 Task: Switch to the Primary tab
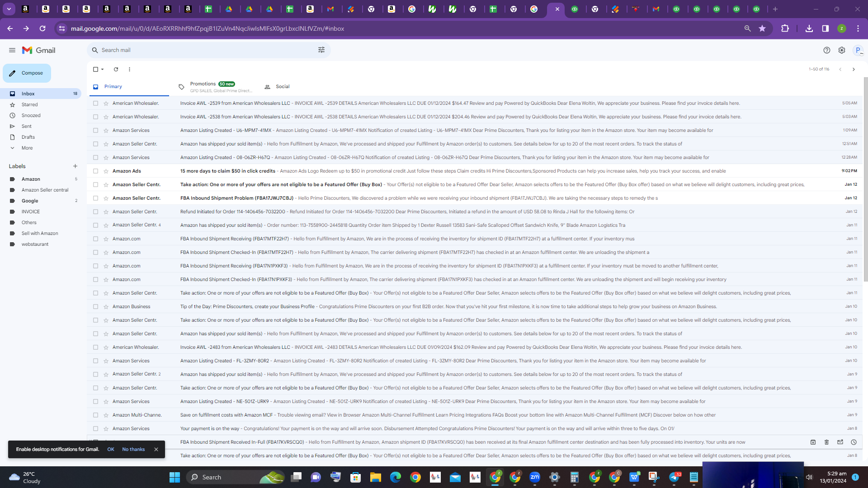(x=129, y=87)
